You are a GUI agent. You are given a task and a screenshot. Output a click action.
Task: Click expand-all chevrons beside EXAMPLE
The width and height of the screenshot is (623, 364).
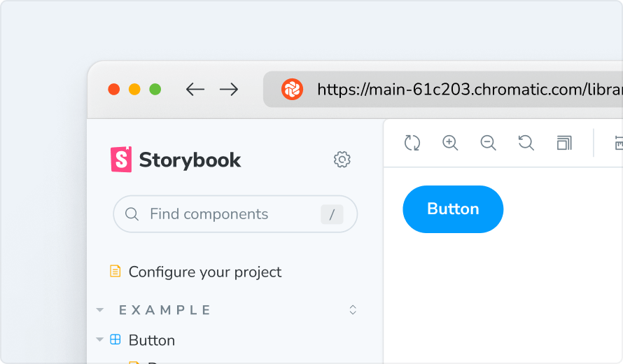tap(353, 310)
